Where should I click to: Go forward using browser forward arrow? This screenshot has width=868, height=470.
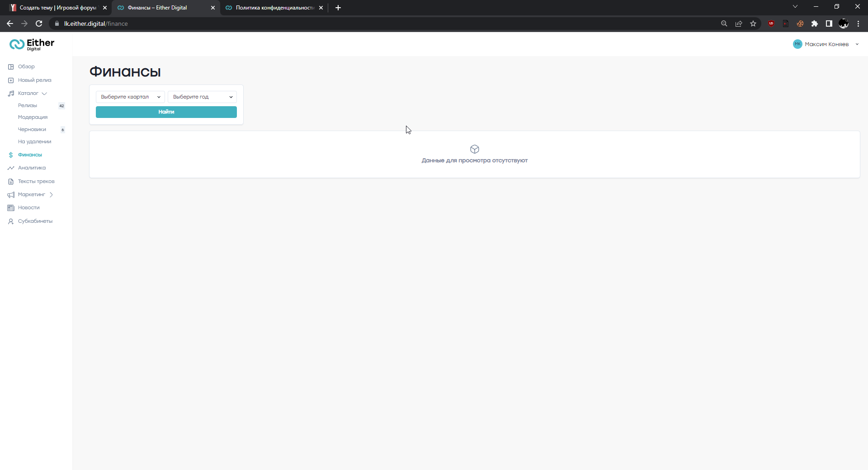(24, 23)
